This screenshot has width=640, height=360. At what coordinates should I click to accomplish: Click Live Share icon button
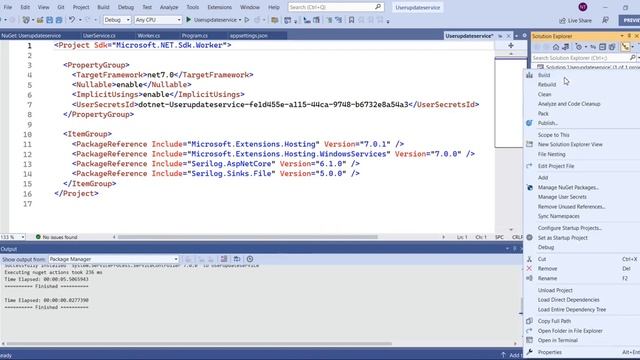point(575,20)
